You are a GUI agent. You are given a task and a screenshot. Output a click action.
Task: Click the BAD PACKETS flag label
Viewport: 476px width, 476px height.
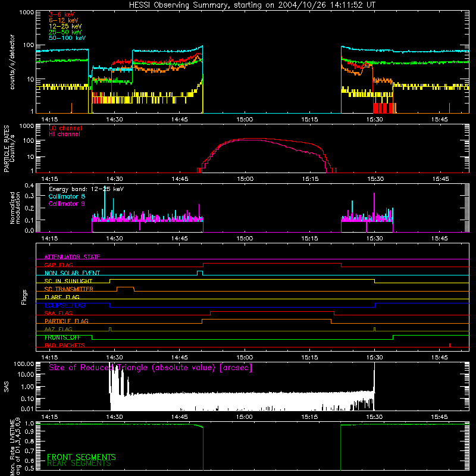(x=65, y=345)
